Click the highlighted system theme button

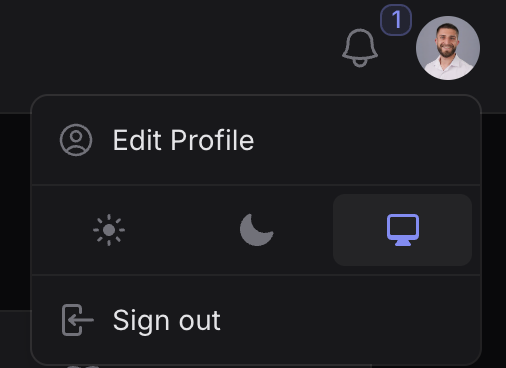[403, 230]
